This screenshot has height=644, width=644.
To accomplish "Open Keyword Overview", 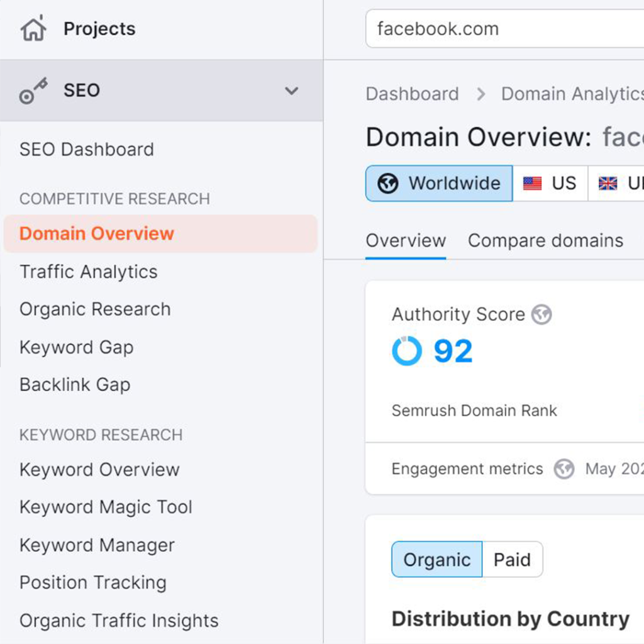I will tap(100, 470).
